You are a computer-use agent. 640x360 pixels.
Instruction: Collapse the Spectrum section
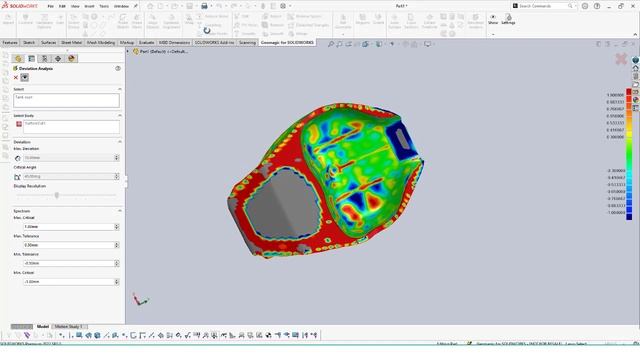pyautogui.click(x=120, y=211)
